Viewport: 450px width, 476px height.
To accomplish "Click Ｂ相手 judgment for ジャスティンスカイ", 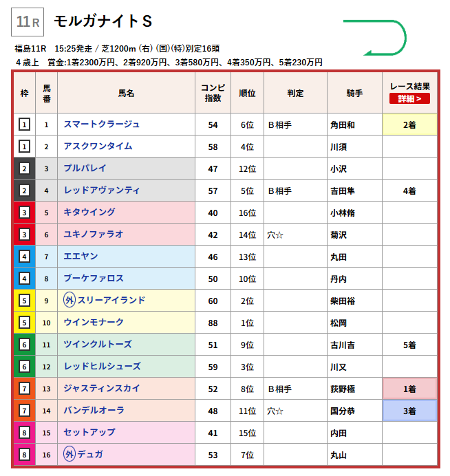I will pyautogui.click(x=279, y=389).
